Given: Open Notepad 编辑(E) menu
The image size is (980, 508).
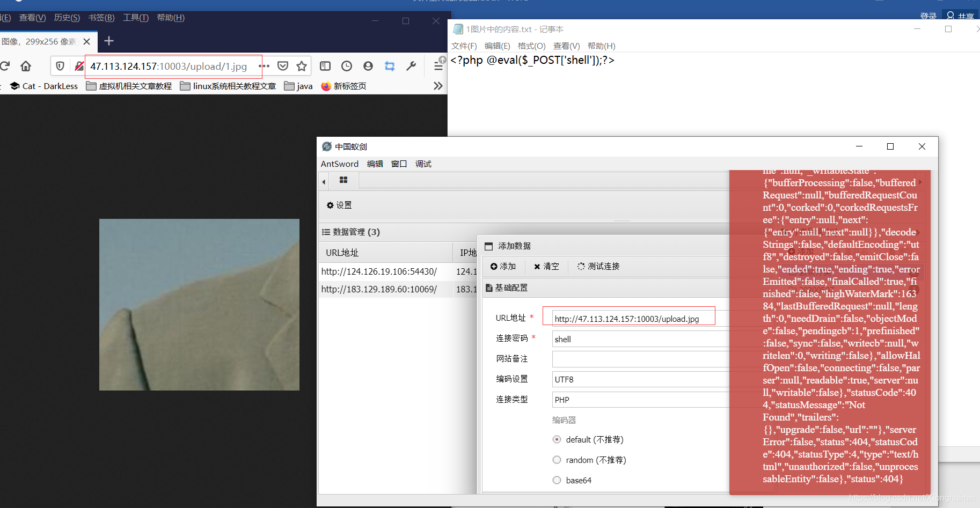Looking at the screenshot, I should (498, 46).
